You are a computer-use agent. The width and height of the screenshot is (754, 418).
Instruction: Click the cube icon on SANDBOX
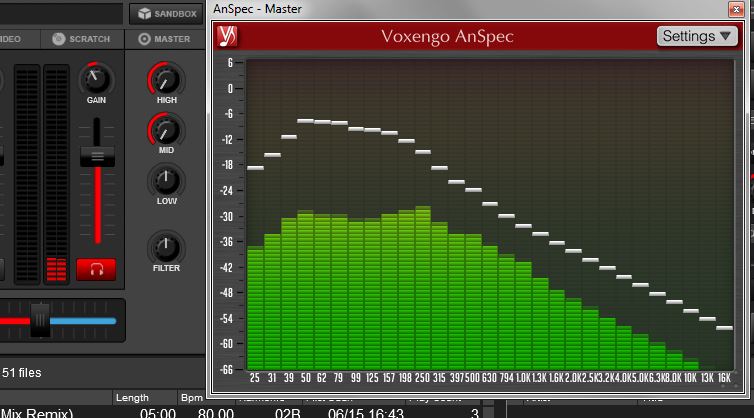coord(144,13)
